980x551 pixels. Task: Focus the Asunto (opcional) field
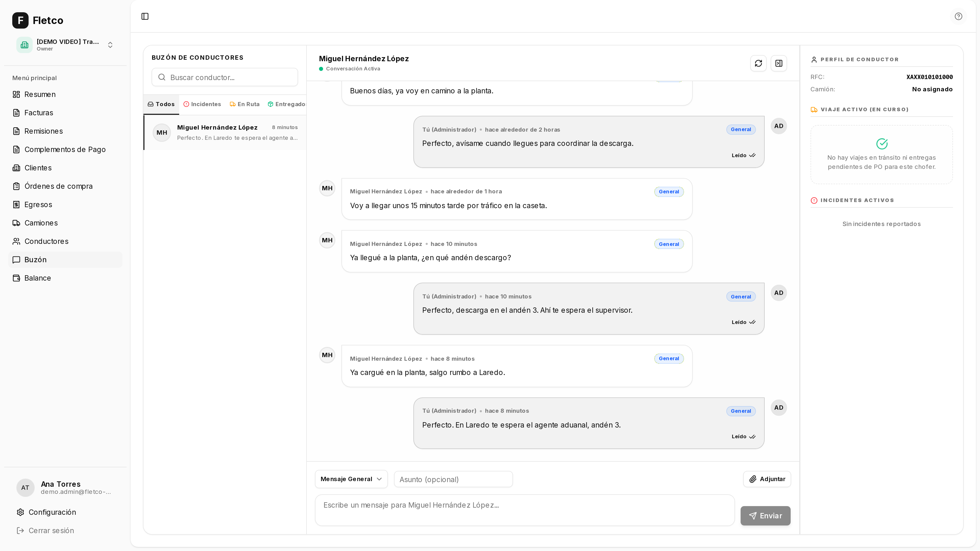453,479
